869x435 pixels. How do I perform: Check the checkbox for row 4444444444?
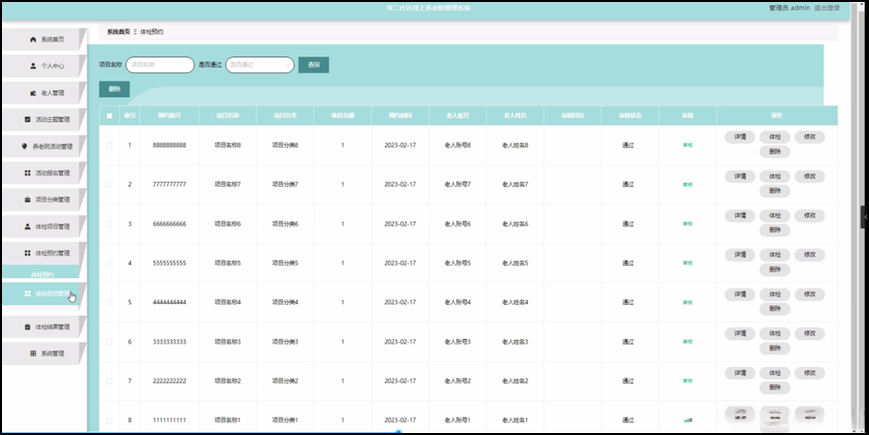click(x=109, y=303)
